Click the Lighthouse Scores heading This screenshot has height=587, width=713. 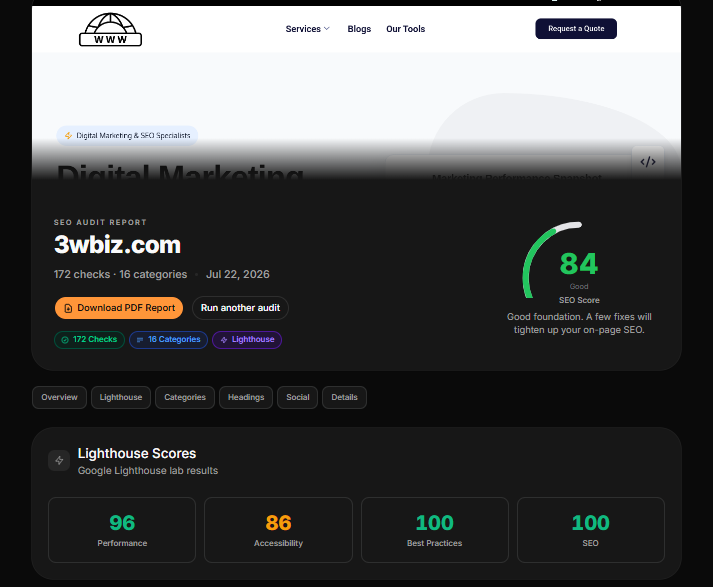pos(137,453)
